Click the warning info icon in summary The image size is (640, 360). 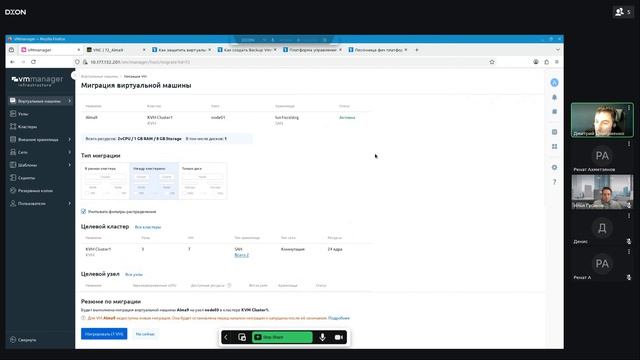coord(83,318)
